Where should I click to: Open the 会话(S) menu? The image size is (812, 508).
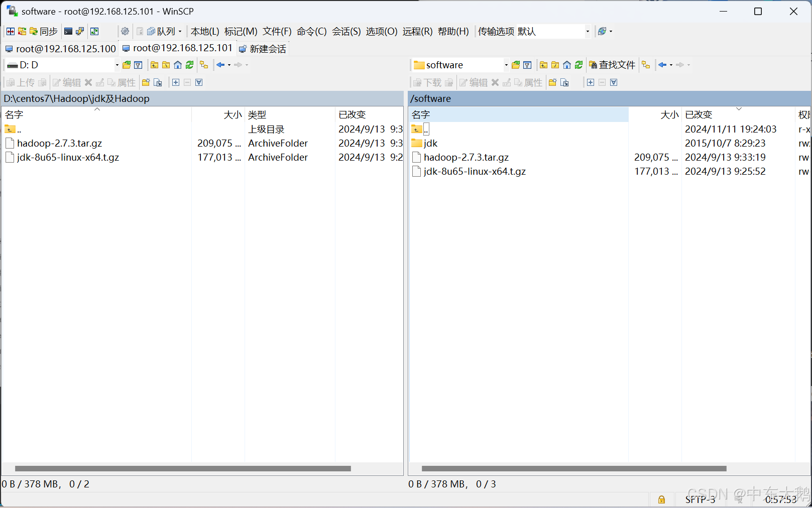(346, 32)
